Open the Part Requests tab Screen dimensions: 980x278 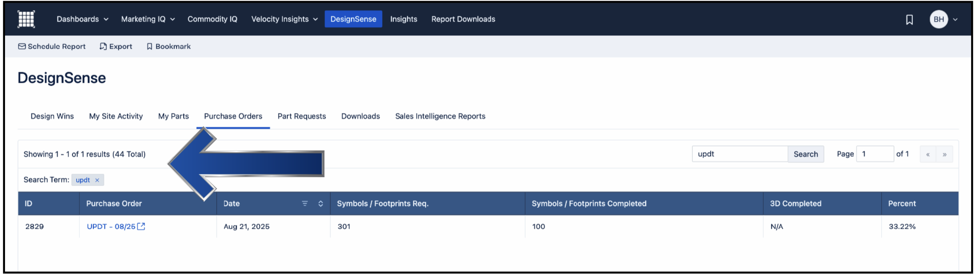point(302,116)
